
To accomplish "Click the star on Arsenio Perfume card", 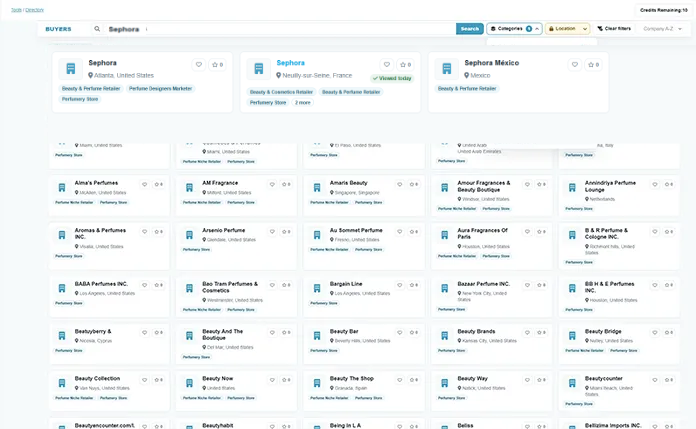I will tap(286, 231).
